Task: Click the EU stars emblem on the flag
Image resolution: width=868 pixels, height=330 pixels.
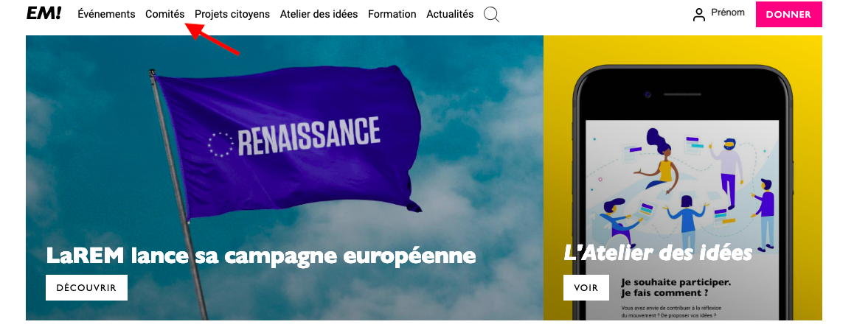Action: [x=221, y=144]
